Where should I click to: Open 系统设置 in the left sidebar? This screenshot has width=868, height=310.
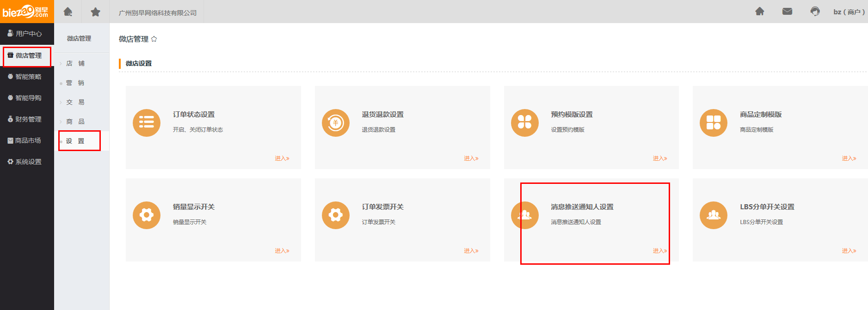pyautogui.click(x=28, y=162)
